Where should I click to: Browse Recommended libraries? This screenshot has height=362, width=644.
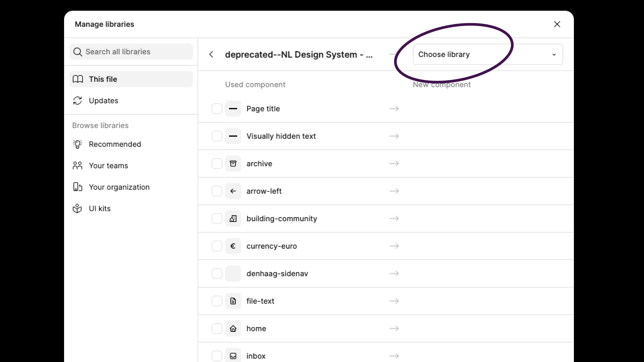115,144
